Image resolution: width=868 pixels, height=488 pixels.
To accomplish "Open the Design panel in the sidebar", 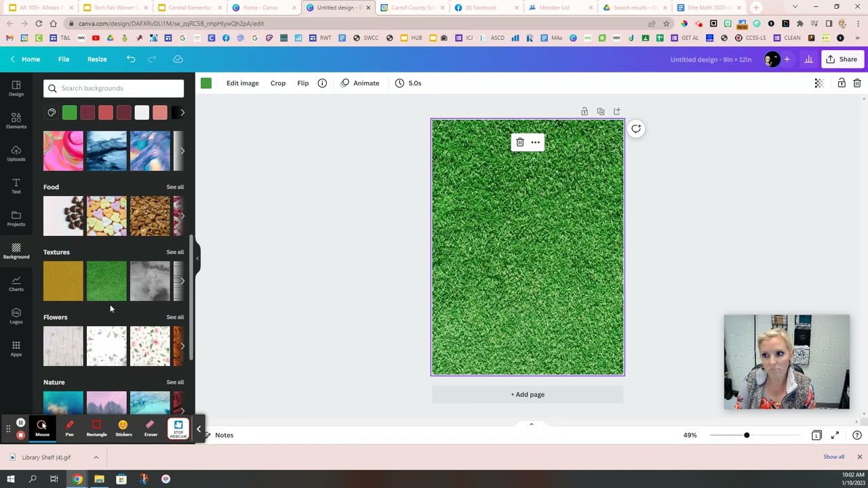I will (x=16, y=88).
